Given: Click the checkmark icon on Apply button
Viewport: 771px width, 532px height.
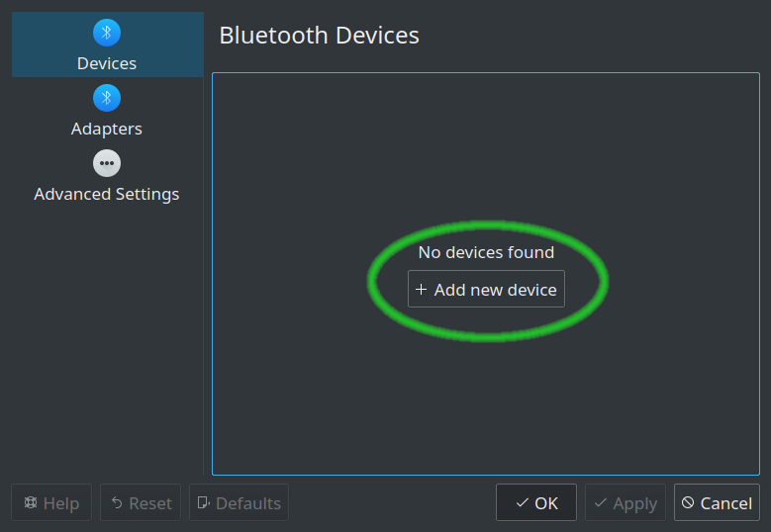Looking at the screenshot, I should coord(601,503).
